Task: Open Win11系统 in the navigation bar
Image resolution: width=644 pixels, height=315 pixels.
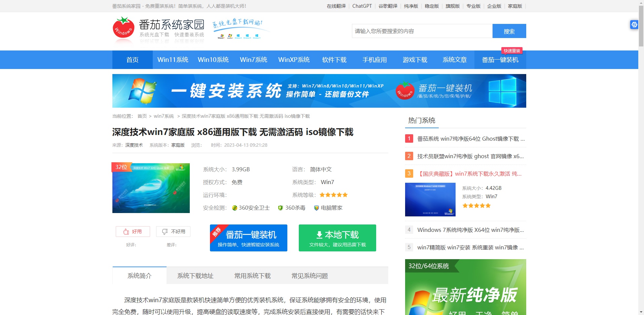Action: point(173,60)
